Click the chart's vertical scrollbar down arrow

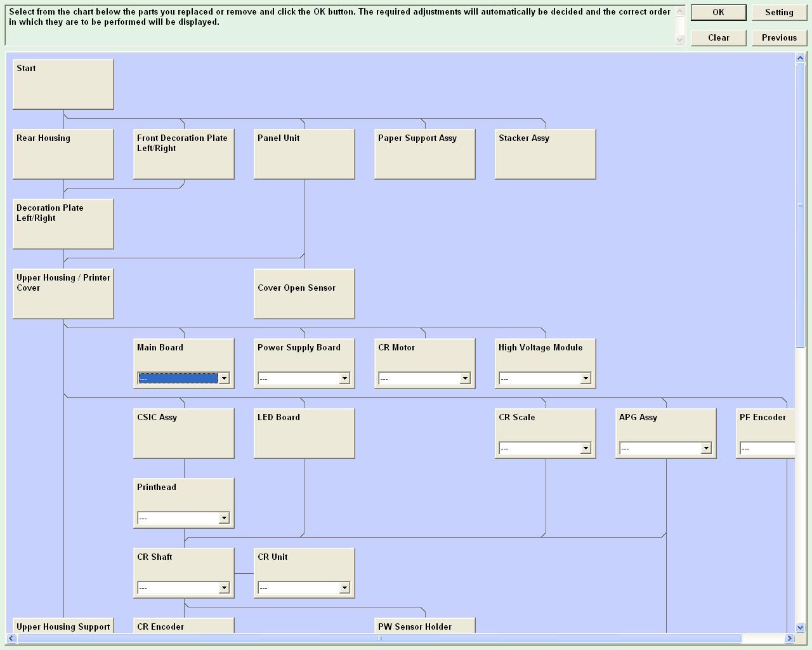(800, 627)
